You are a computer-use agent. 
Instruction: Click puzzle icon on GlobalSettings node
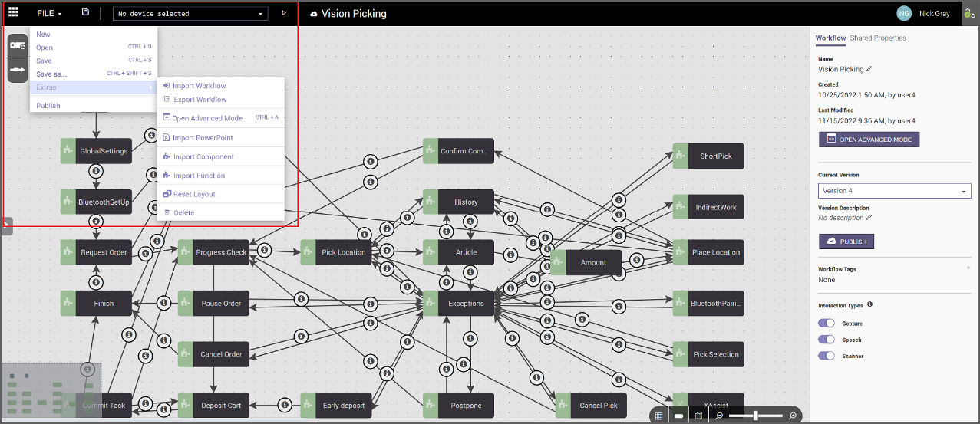click(x=68, y=151)
